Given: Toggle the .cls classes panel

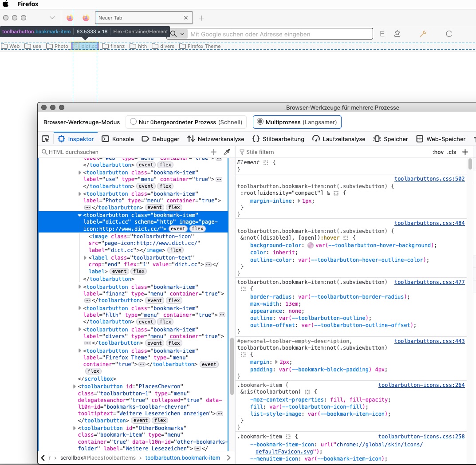Looking at the screenshot, I should pyautogui.click(x=452, y=152).
